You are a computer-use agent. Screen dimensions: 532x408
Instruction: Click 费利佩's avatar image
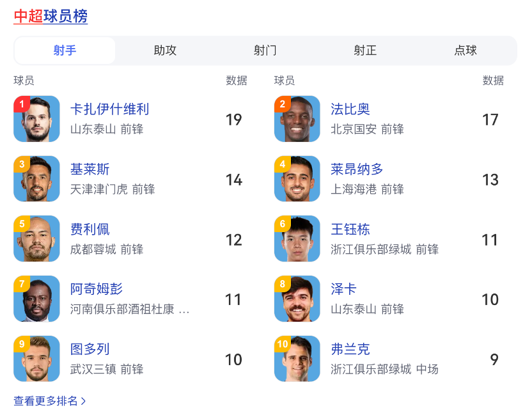[x=36, y=239]
